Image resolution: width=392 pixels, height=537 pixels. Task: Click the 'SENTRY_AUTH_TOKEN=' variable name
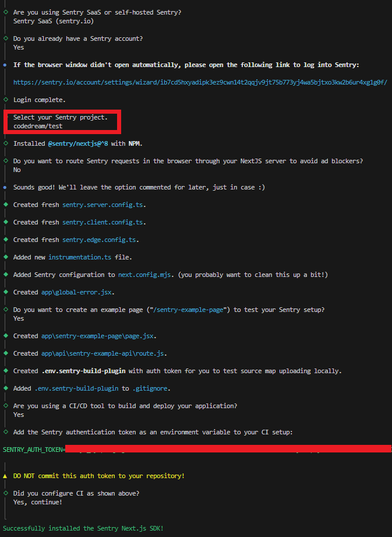(x=34, y=450)
